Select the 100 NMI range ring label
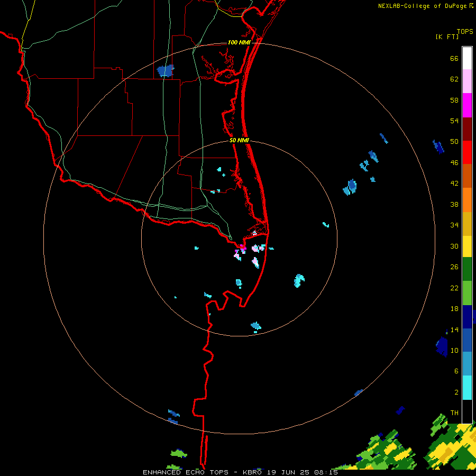This screenshot has width=476, height=476. point(239,42)
